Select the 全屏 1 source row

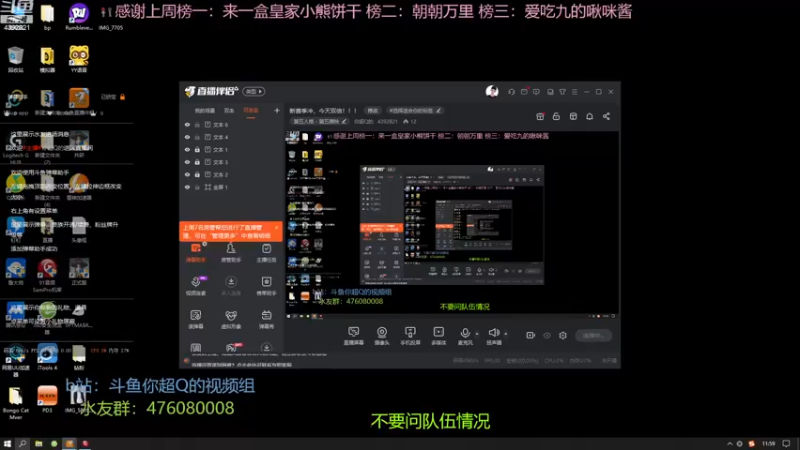pos(231,187)
